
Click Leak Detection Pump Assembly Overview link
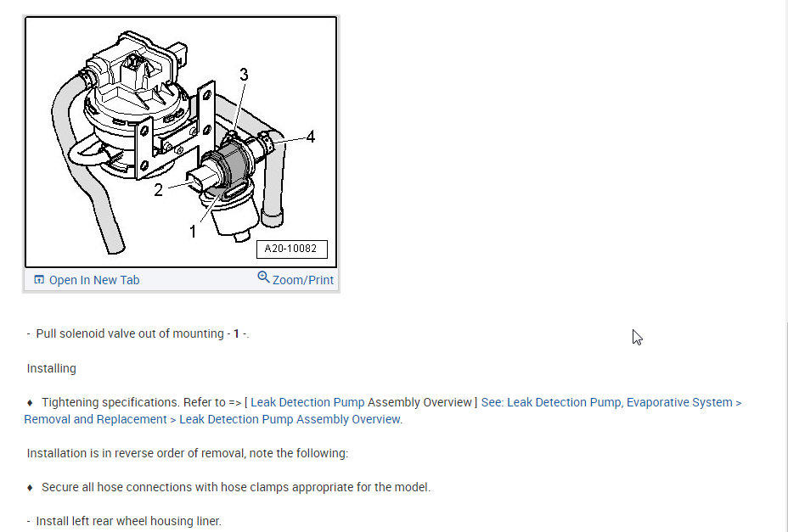pos(290,419)
